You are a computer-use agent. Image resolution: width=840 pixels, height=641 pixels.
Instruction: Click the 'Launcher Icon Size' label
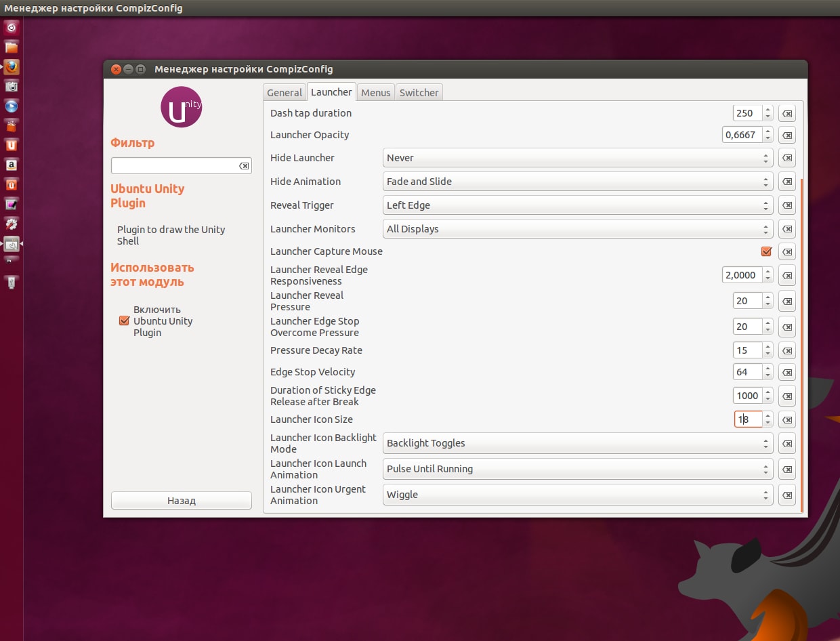(311, 419)
